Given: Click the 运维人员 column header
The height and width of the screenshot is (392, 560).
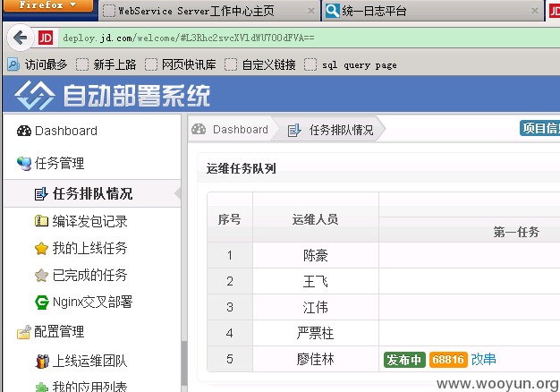Looking at the screenshot, I should click(315, 219).
